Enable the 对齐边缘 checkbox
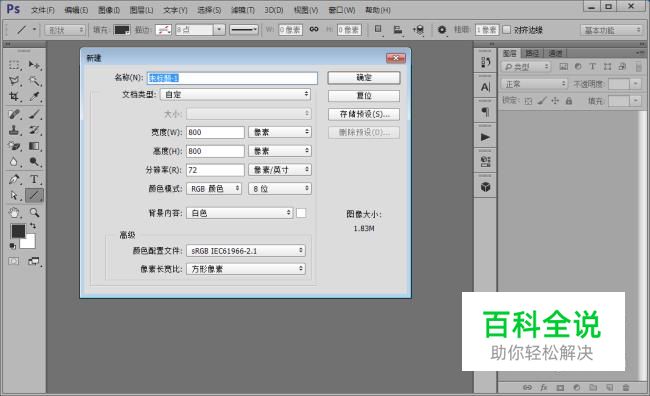650x396 pixels. tap(507, 30)
